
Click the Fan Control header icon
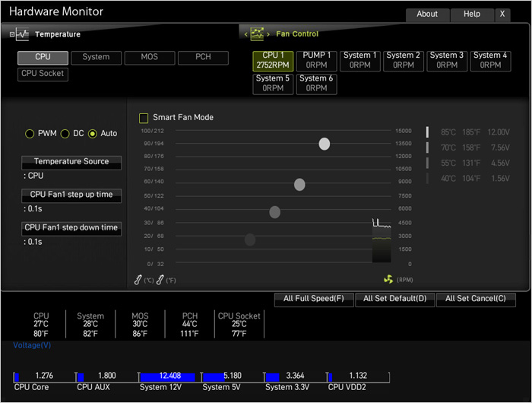[258, 33]
